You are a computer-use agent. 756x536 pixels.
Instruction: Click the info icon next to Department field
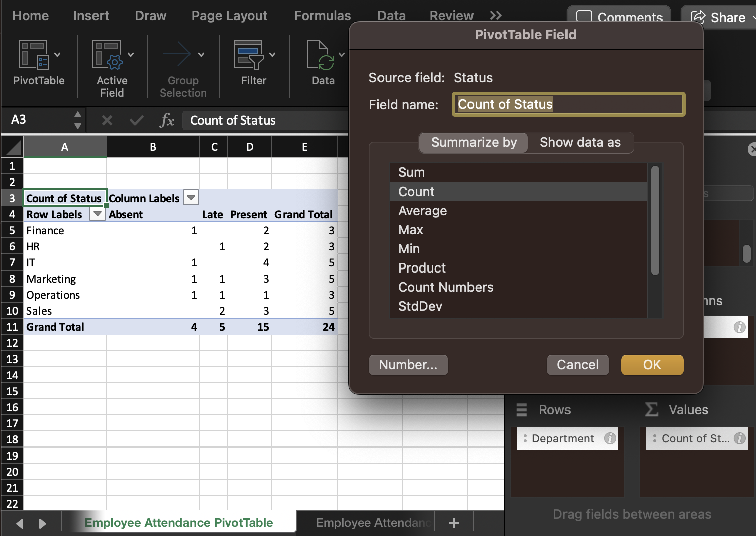610,438
